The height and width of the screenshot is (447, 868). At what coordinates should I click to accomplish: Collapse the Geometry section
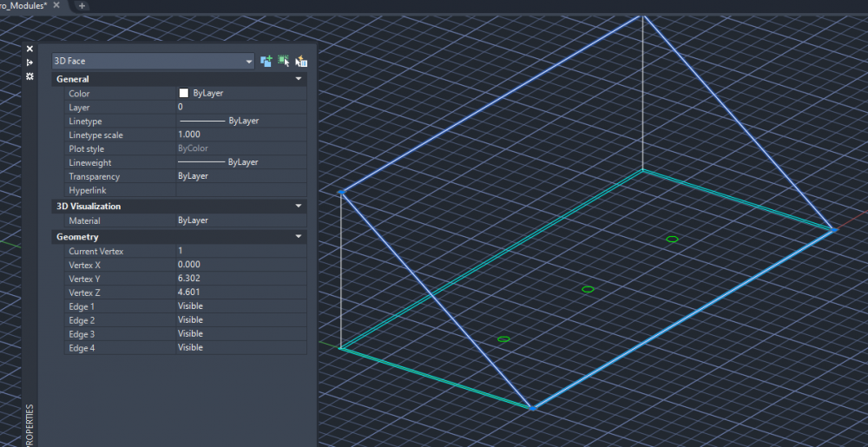click(x=299, y=237)
